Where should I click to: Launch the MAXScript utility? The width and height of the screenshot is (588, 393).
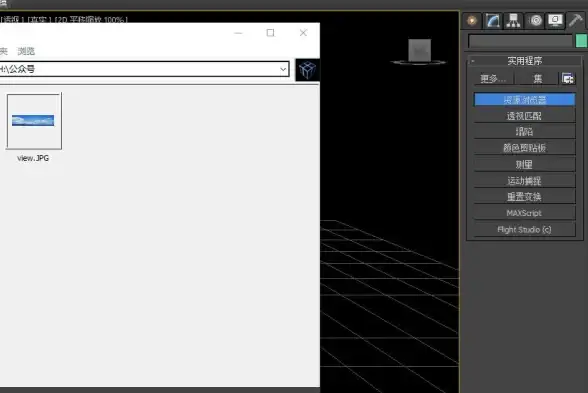click(x=524, y=213)
